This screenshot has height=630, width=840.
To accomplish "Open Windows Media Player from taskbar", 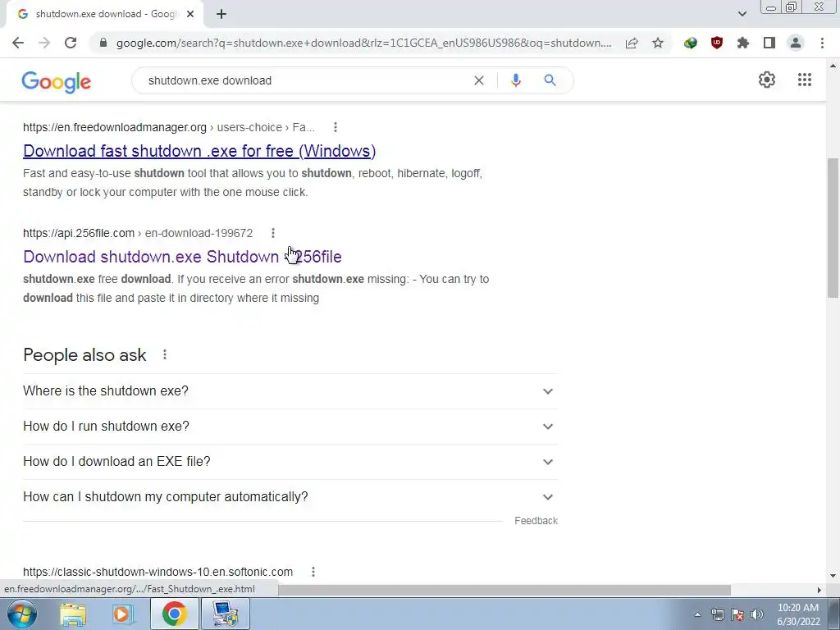I will click(123, 614).
